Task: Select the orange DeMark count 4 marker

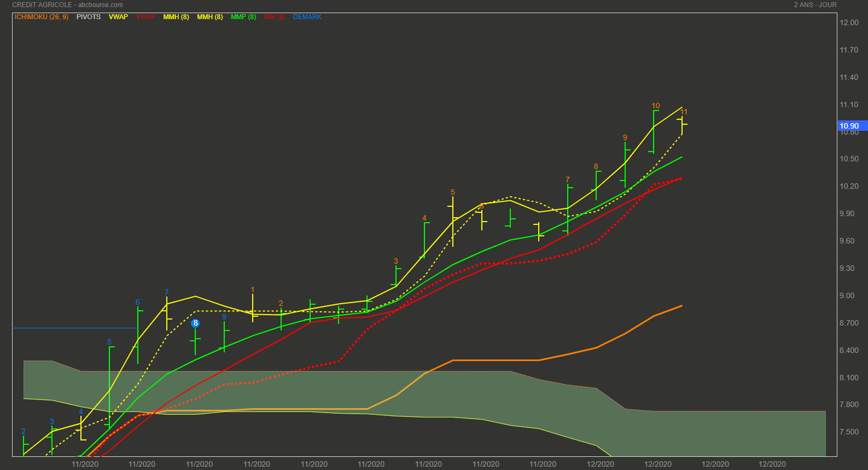Action: pyautogui.click(x=424, y=218)
